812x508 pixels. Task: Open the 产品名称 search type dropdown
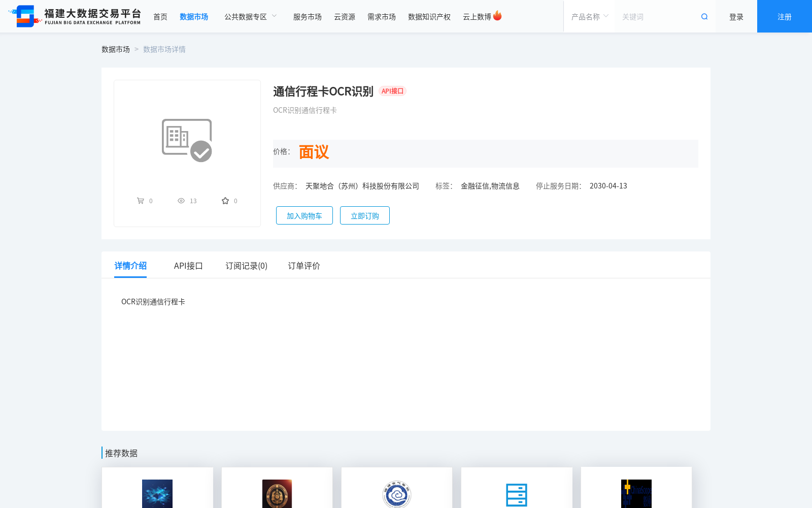tap(590, 17)
